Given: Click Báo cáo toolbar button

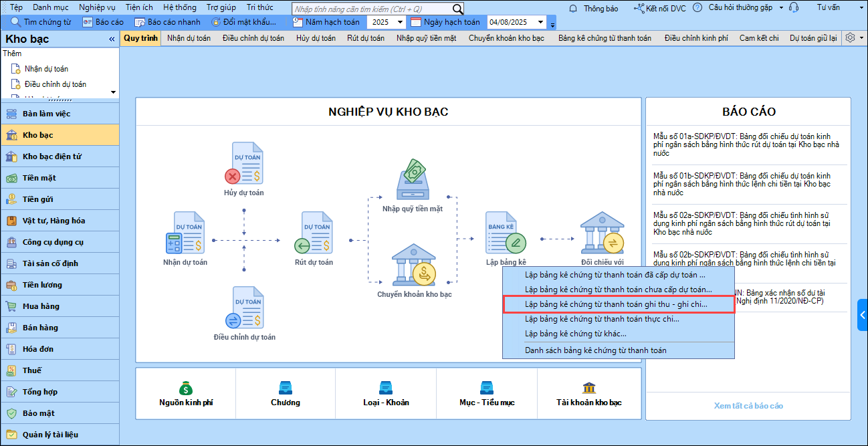Looking at the screenshot, I should pos(103,22).
